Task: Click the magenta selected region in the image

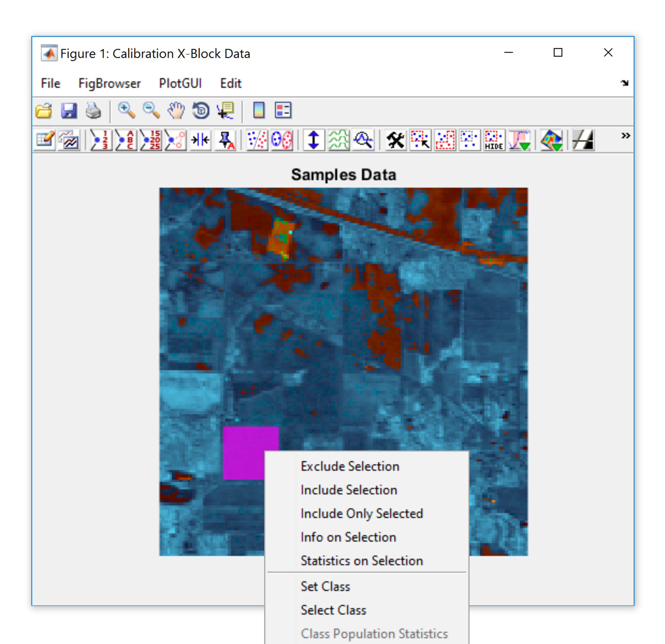Action: tap(243, 451)
